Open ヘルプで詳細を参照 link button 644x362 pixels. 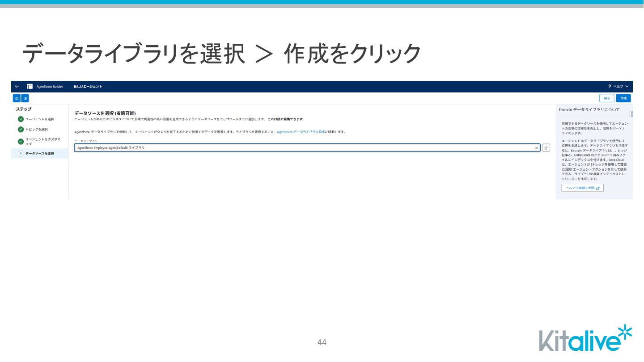tap(583, 188)
